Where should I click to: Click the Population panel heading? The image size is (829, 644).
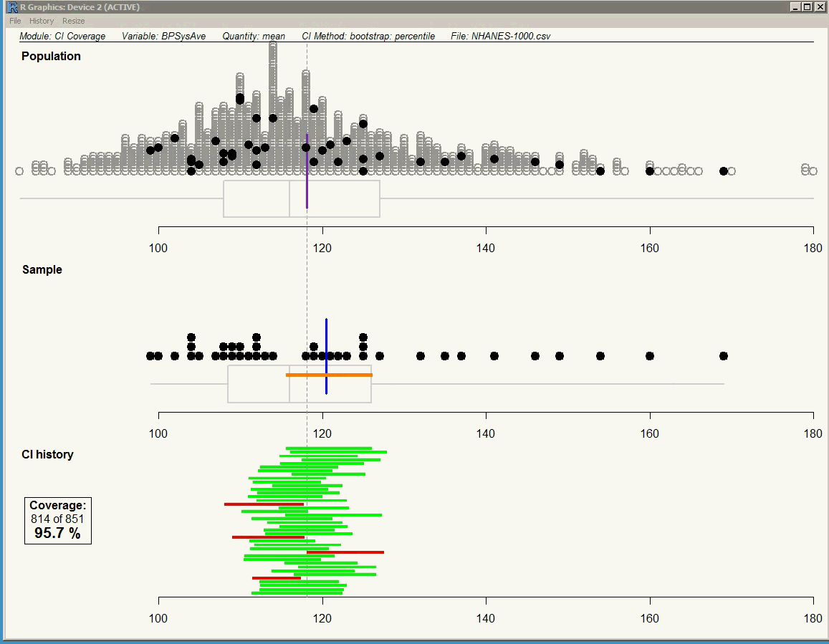(51, 56)
